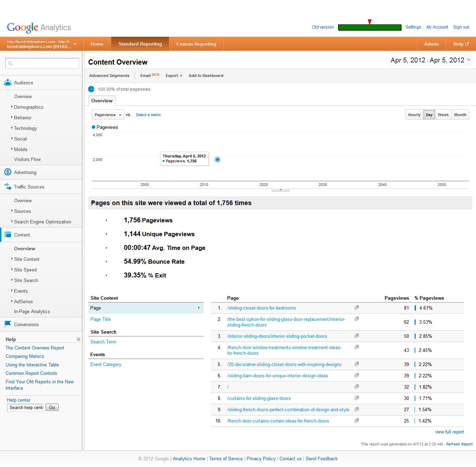Click the sidebar report search field

click(42, 63)
